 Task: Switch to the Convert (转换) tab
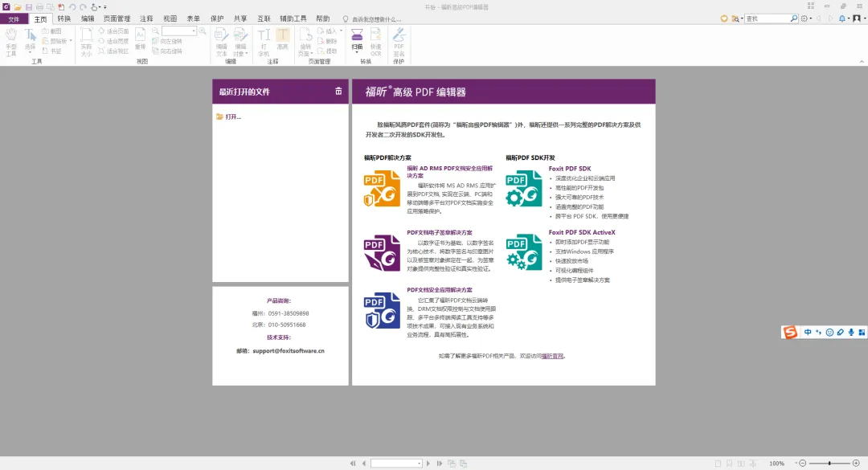64,18
